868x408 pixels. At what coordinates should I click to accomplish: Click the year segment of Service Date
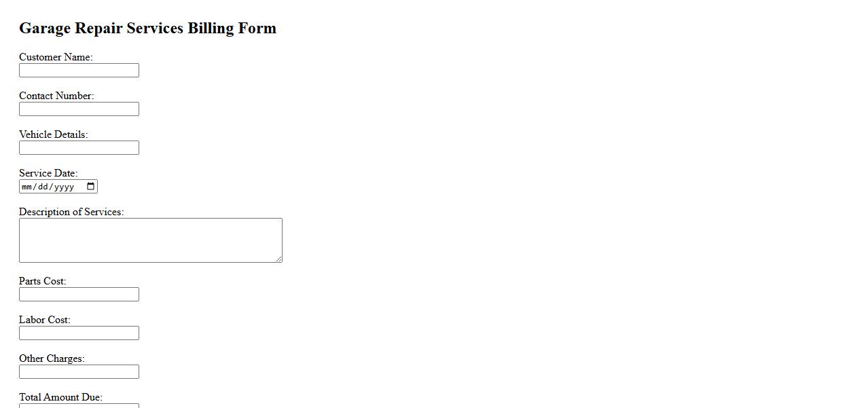64,187
